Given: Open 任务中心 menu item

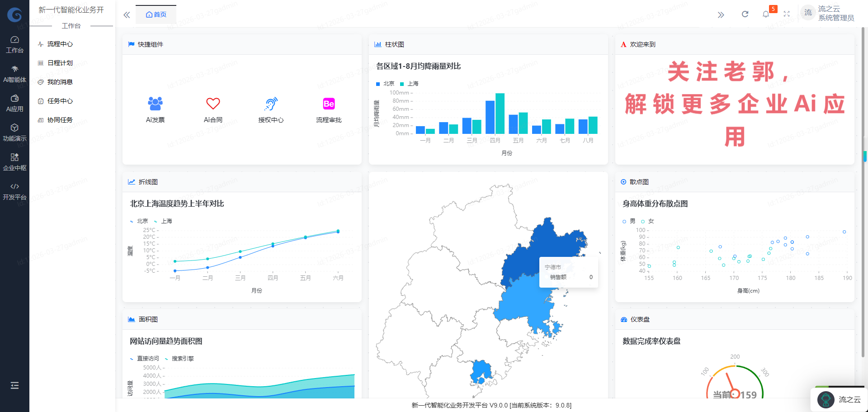Looking at the screenshot, I should coord(60,101).
